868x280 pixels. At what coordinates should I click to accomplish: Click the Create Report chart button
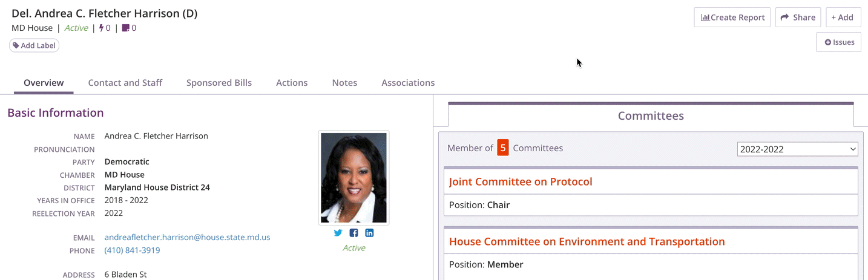click(732, 17)
